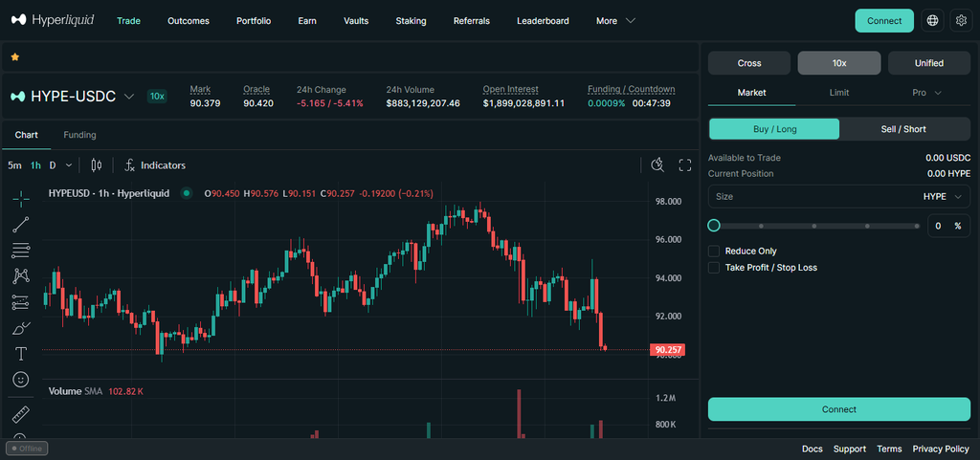Open the Indicators fx icon

tap(130, 165)
